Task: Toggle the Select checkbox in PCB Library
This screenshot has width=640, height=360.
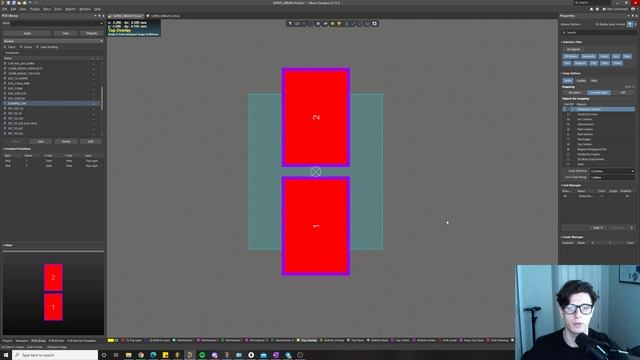Action: (5, 47)
